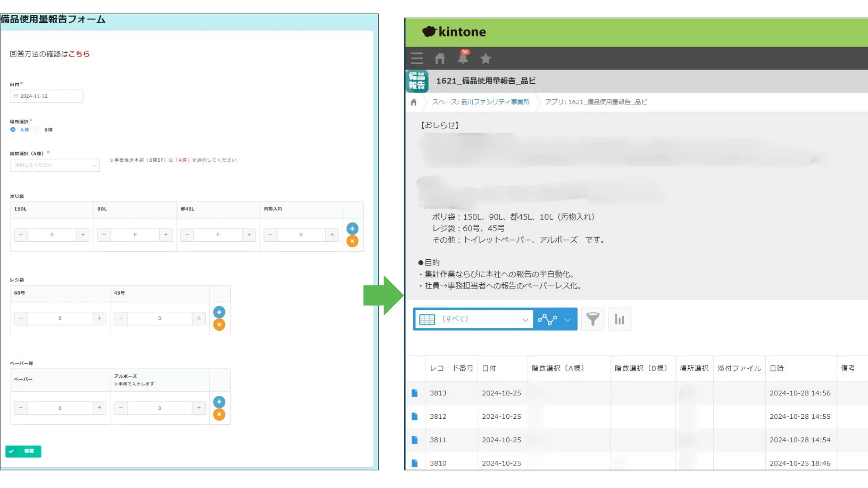Open record 3813 detail icon
The width and height of the screenshot is (868, 488).
tap(415, 393)
